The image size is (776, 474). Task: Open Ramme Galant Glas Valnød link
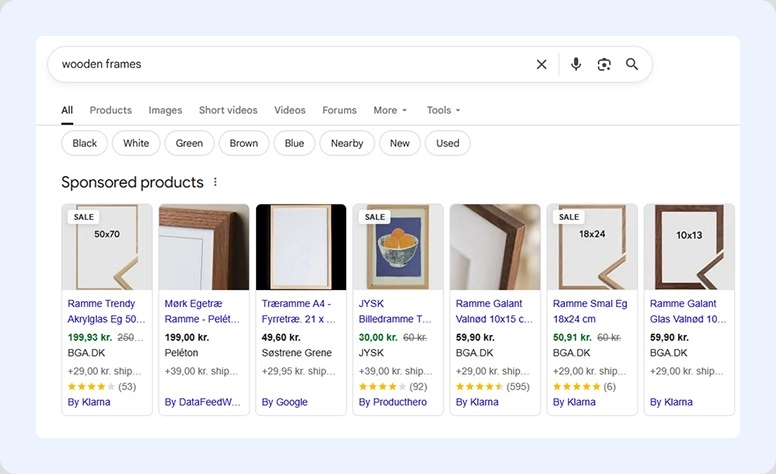point(688,311)
